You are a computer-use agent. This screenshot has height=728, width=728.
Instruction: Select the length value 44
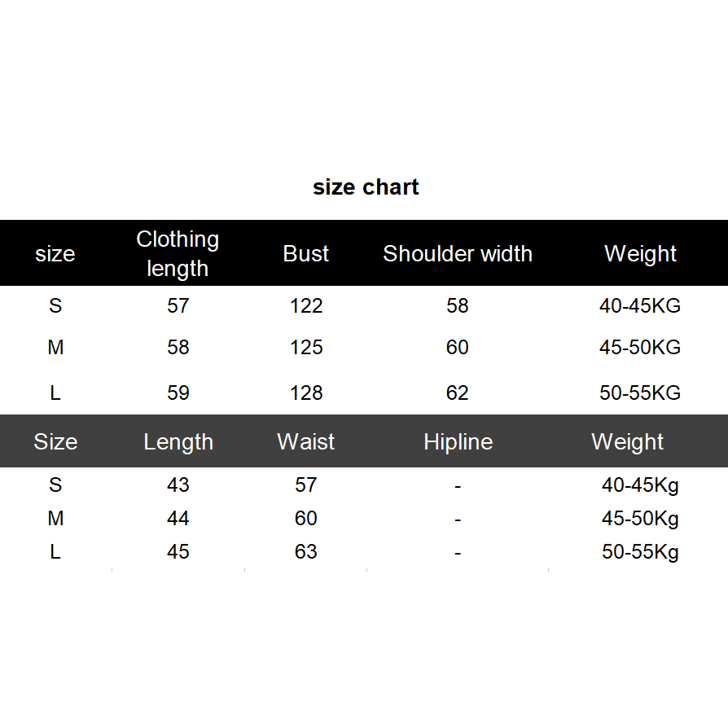click(x=178, y=518)
